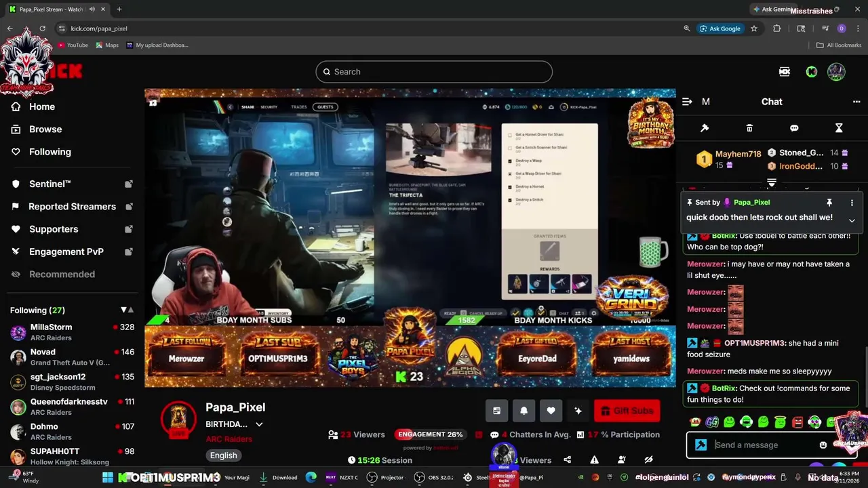The image size is (868, 488).
Task: Open Chrome extensions puzzle icon
Action: 777,28
